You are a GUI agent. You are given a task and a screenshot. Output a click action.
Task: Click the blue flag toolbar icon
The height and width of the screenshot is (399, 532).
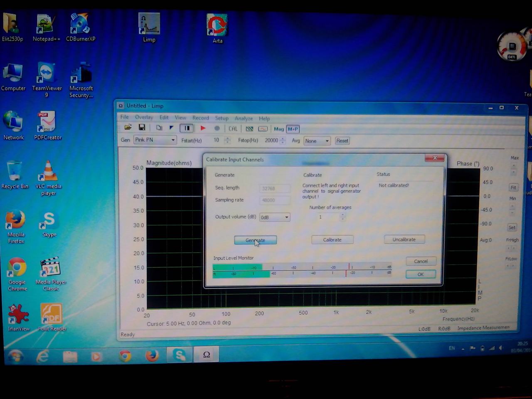tap(171, 128)
